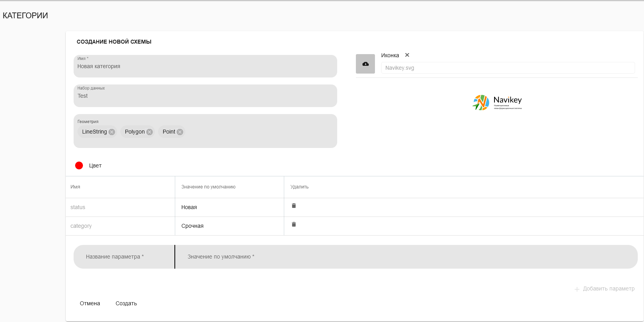This screenshot has height=322, width=644.
Task: Click the plus icon for adding parameter
Action: tap(577, 289)
